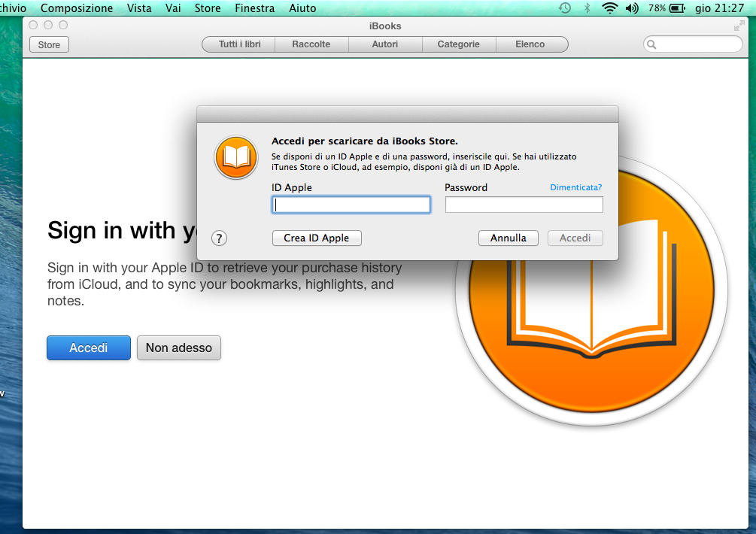This screenshot has width=756, height=534.
Task: Switch to Autori tab
Action: [x=384, y=44]
